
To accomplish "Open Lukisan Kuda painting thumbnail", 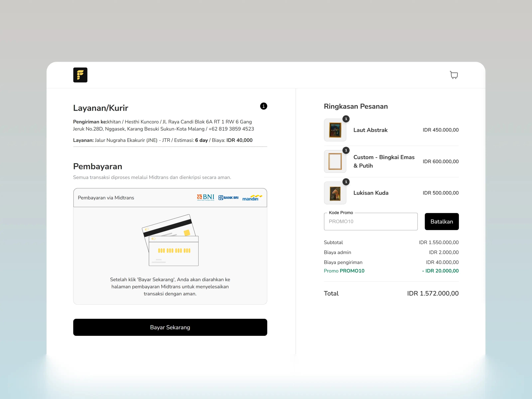I will [335, 193].
